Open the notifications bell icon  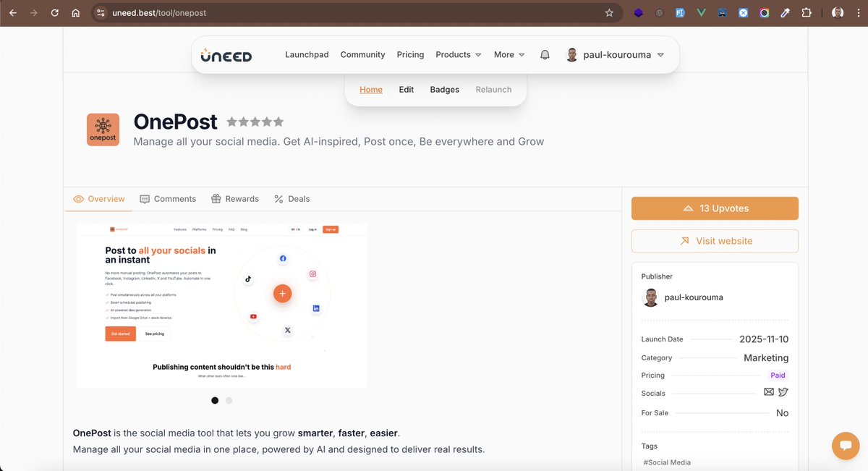coord(545,55)
